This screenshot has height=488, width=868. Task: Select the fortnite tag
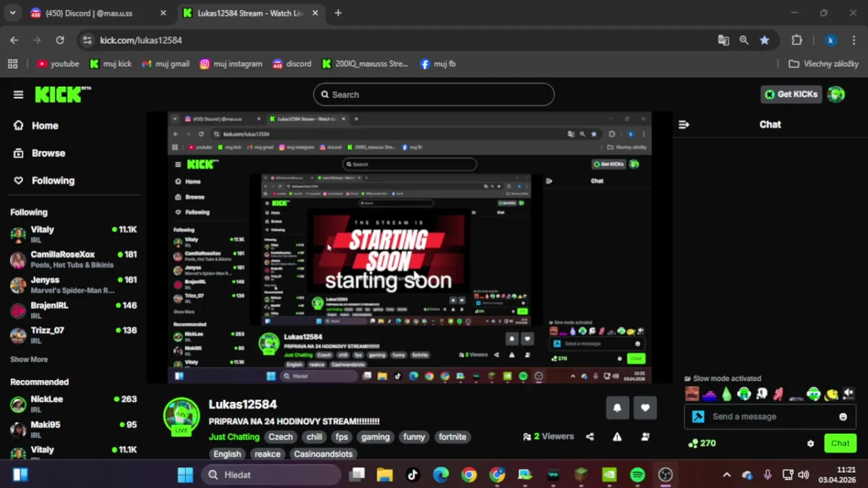pos(452,437)
